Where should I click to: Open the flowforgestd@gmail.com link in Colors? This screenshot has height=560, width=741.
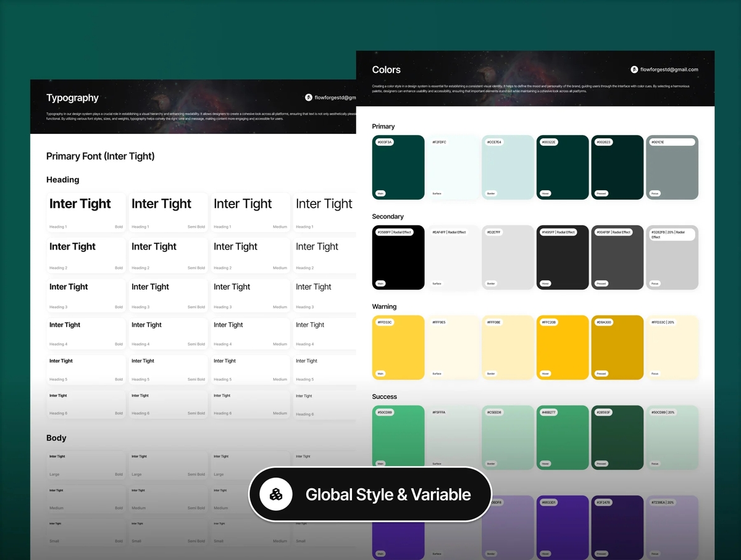669,70
